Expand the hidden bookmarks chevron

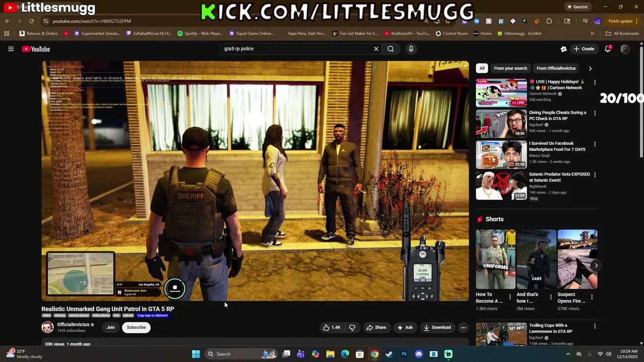592,34
